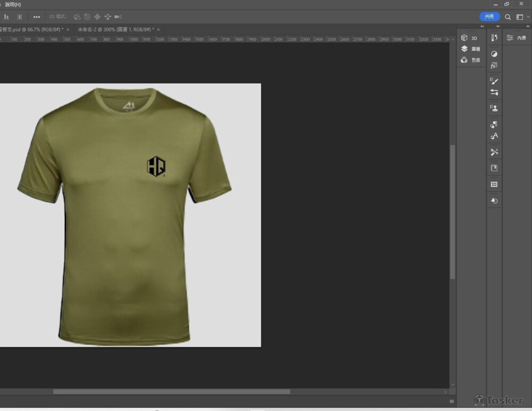
Task: Open the Character Styles panel icon
Action: coord(494,136)
